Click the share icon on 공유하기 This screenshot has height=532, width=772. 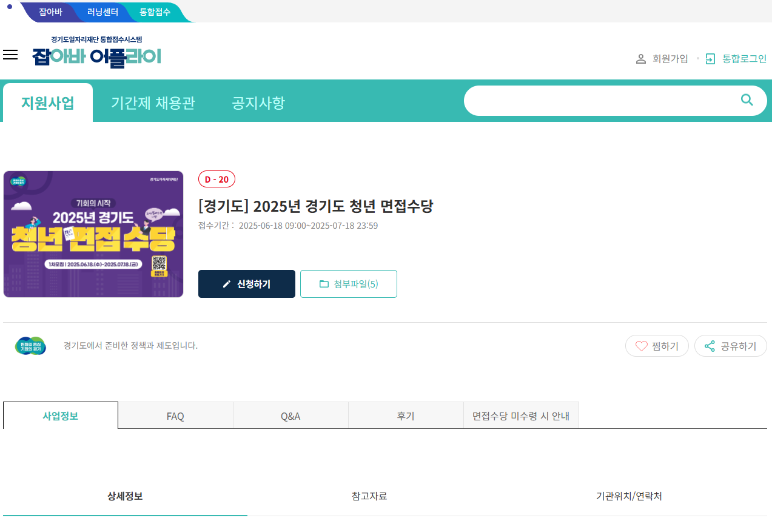pyautogui.click(x=709, y=346)
